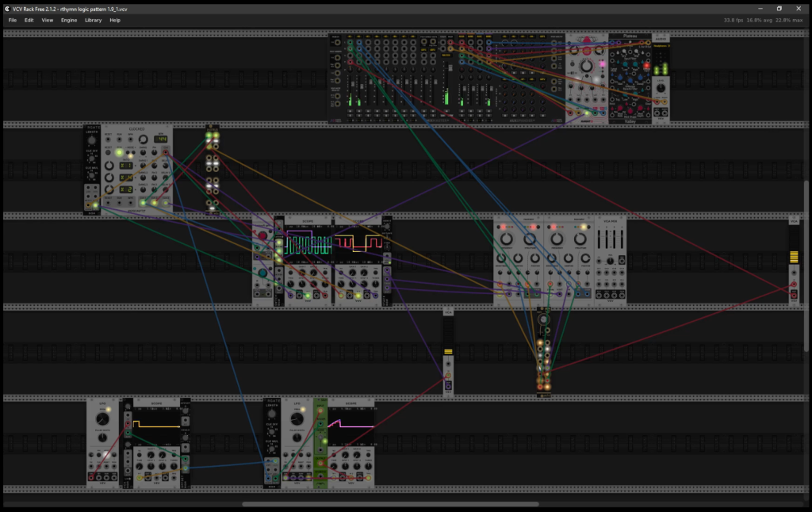Click the LENGTH knob on upper RGATE

[92, 140]
